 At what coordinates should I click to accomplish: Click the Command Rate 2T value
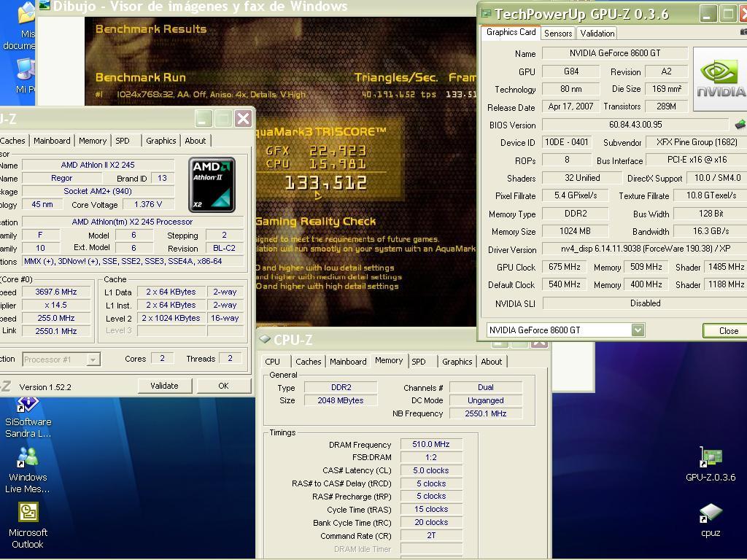(431, 535)
